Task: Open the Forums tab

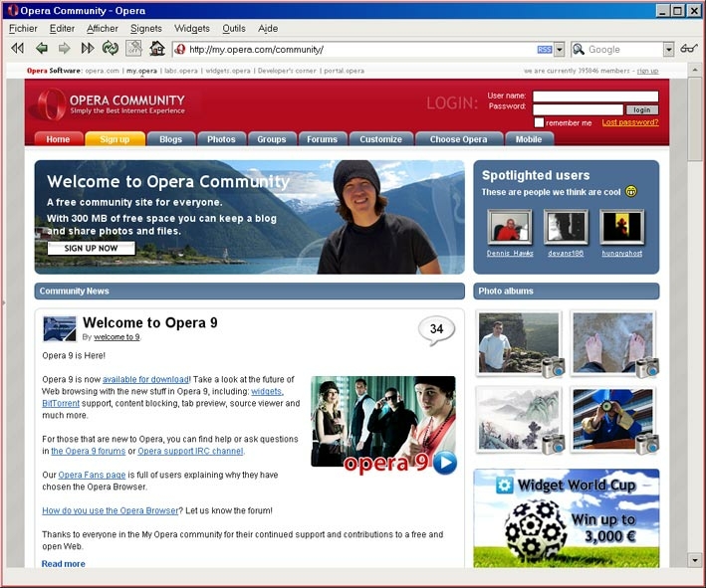Action: click(322, 139)
